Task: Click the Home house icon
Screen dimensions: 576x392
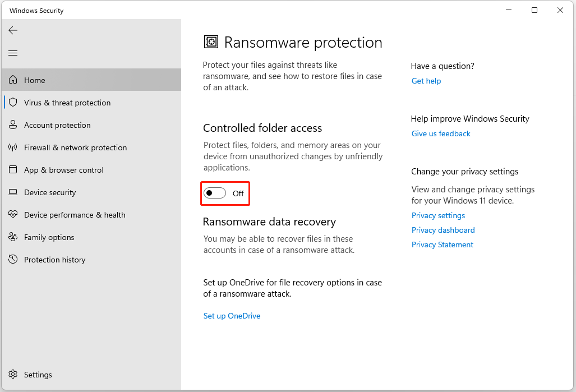Action: (x=13, y=80)
